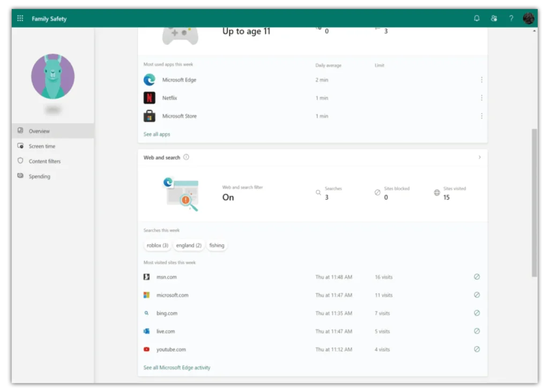Open more options for Microsoft Store

tap(482, 116)
